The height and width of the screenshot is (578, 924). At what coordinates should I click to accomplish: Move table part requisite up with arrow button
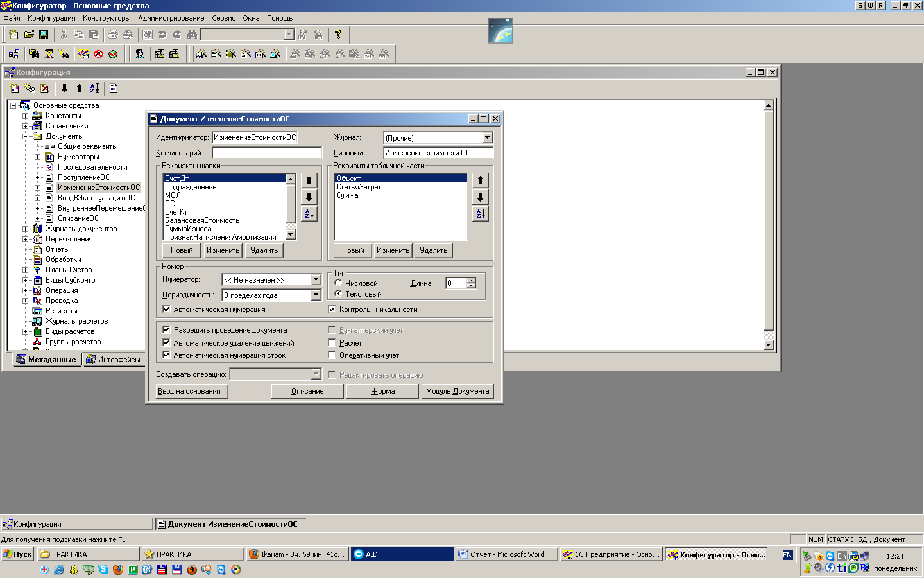click(480, 180)
